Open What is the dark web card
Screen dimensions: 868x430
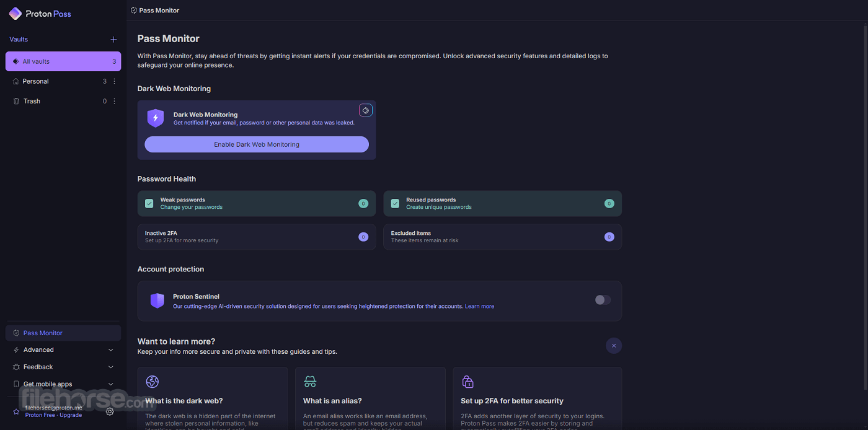pos(213,398)
